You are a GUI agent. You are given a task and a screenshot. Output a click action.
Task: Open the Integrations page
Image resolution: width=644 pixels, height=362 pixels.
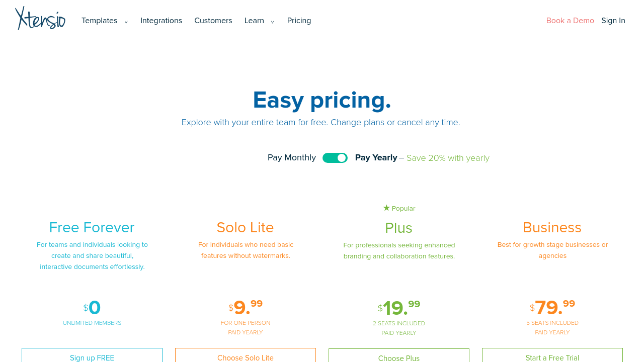pos(161,21)
